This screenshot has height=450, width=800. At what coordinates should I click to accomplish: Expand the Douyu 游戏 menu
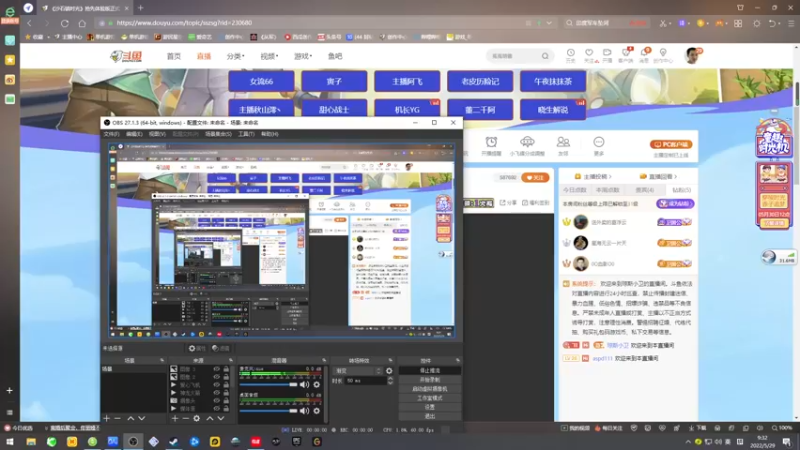coord(303,56)
